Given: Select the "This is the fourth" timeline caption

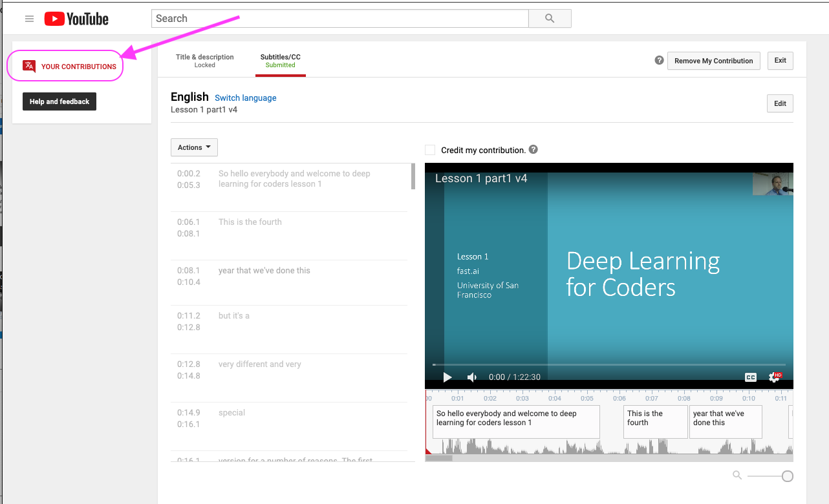Looking at the screenshot, I should coord(655,421).
